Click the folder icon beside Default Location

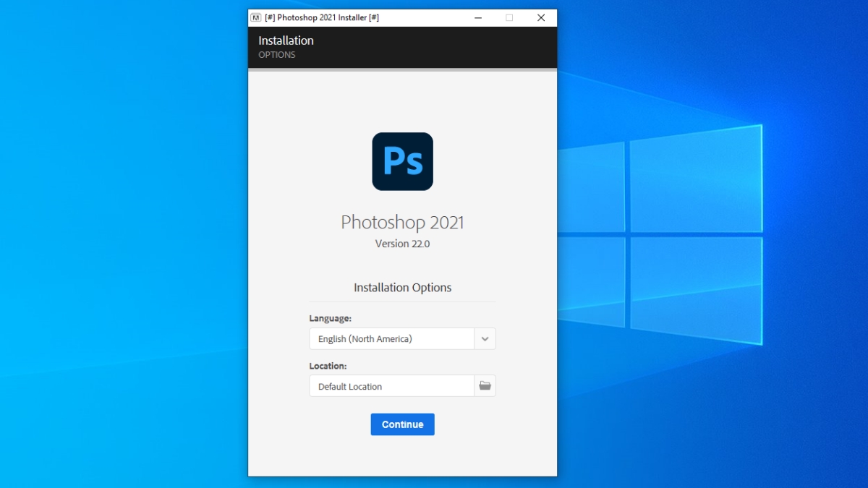tap(485, 385)
